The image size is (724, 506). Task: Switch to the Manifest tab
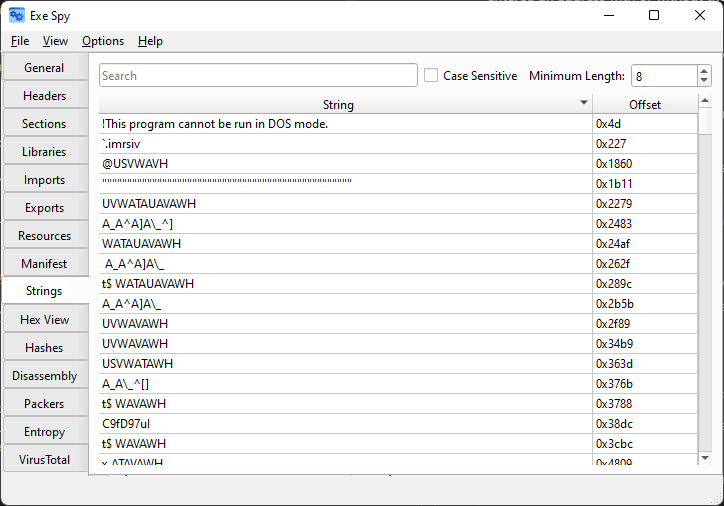coord(45,264)
